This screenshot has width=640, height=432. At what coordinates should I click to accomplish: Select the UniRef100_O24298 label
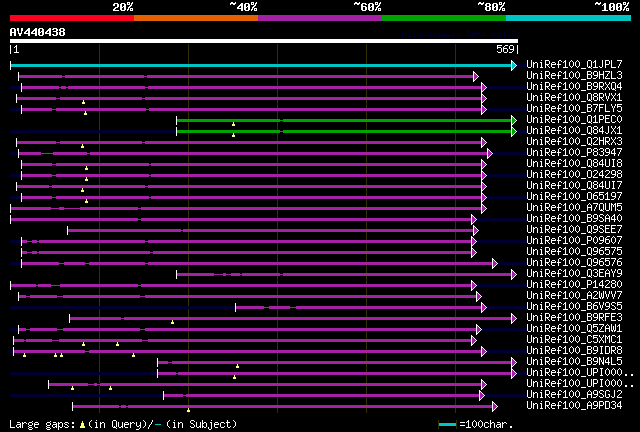[574, 174]
